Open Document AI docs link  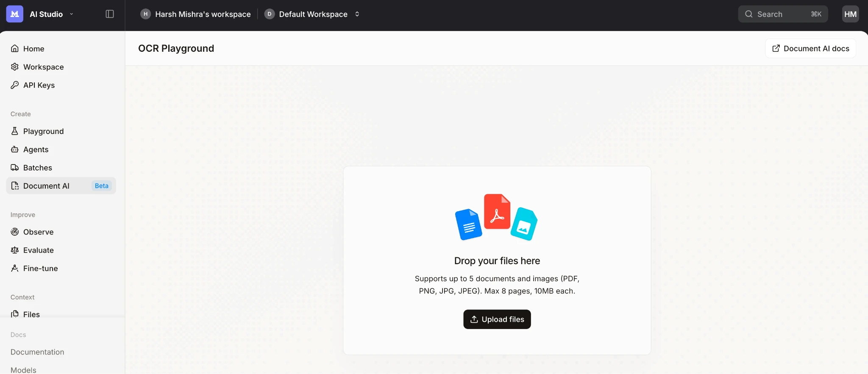[810, 48]
